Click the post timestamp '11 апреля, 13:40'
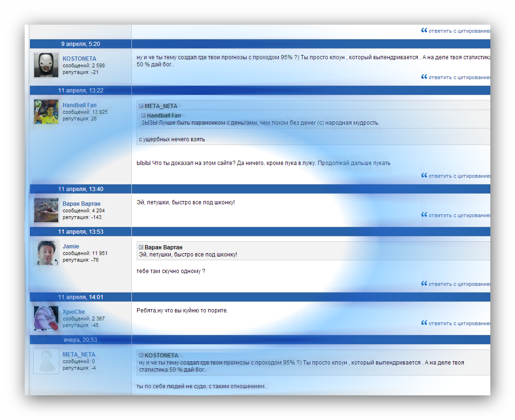 81,189
